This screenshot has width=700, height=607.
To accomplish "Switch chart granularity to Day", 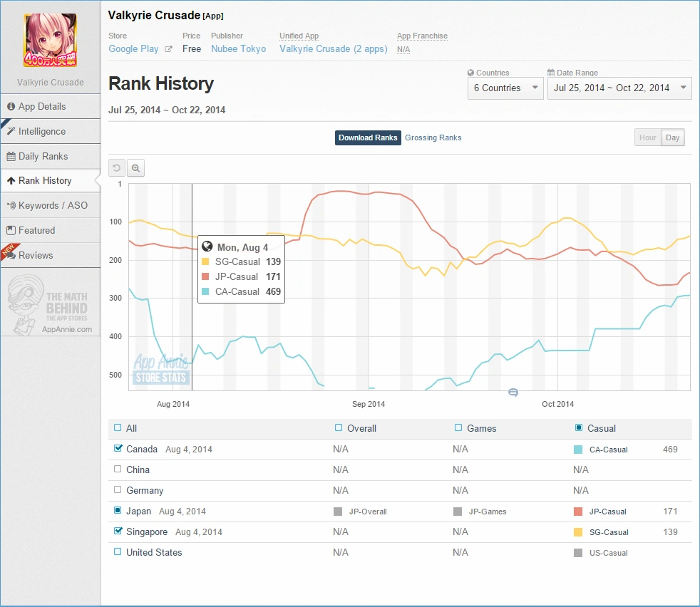I will click(672, 138).
